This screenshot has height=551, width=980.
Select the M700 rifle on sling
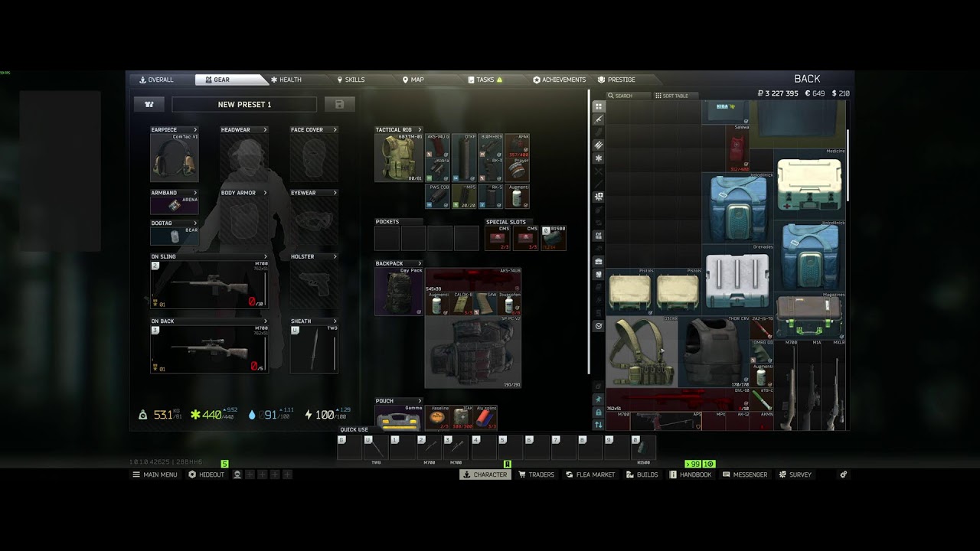[x=209, y=284]
